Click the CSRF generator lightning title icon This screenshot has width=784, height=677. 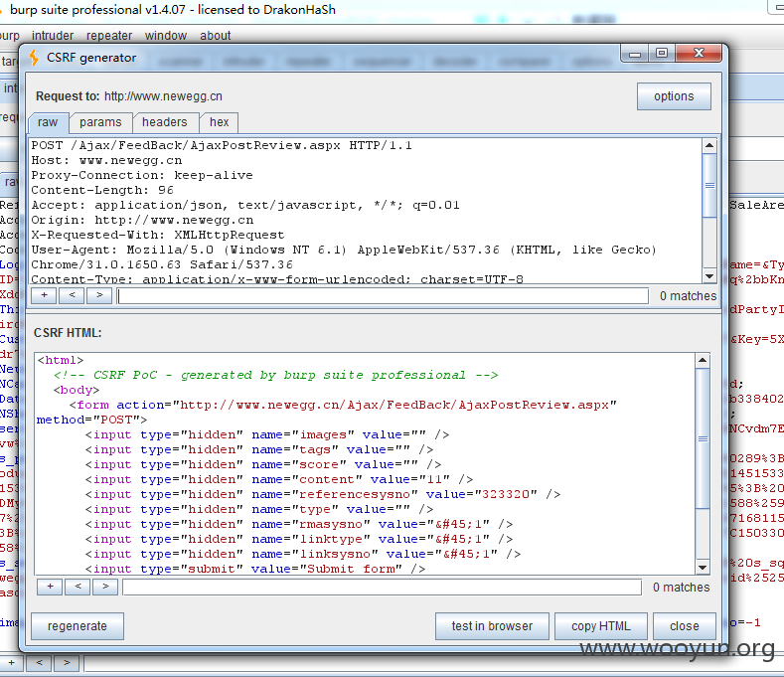pos(34,58)
